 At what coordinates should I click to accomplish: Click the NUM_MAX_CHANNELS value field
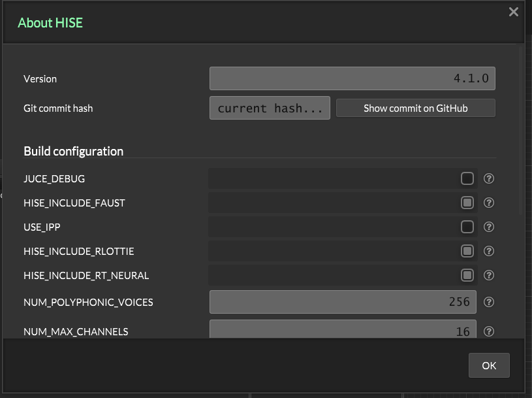tap(343, 330)
